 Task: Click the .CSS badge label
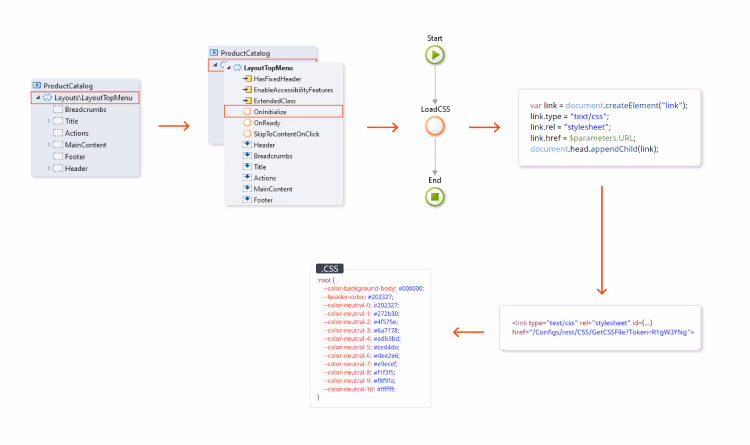tap(330, 268)
